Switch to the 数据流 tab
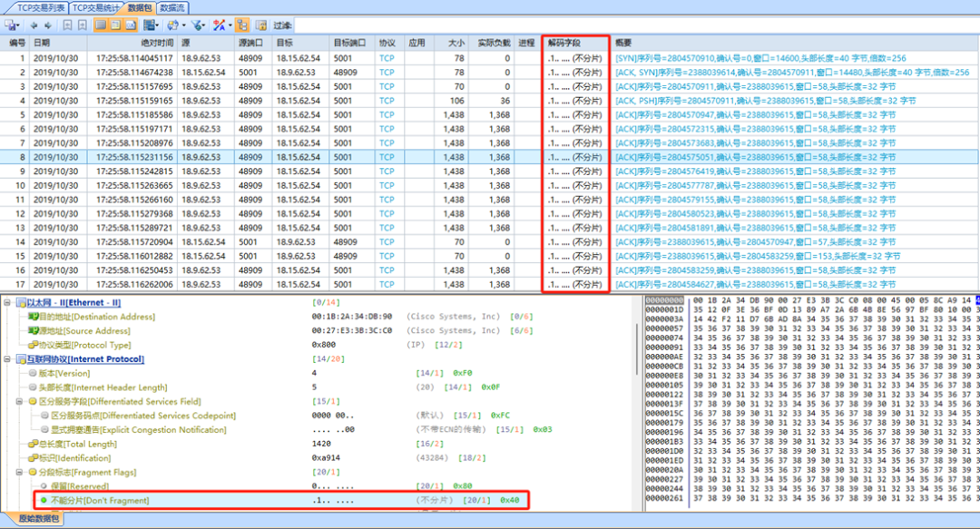 coord(172,7)
